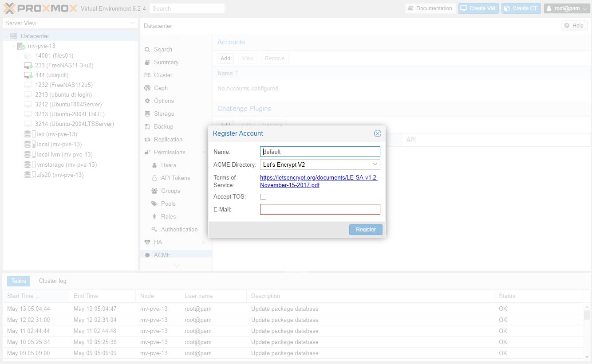Screen dimensions: 592x364
Task: Click the Proxmox logo in header
Action: [40, 8]
